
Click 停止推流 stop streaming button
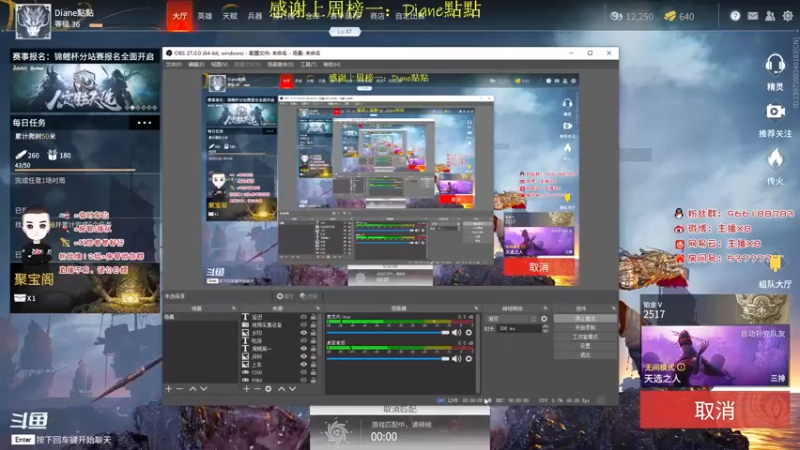tap(585, 318)
